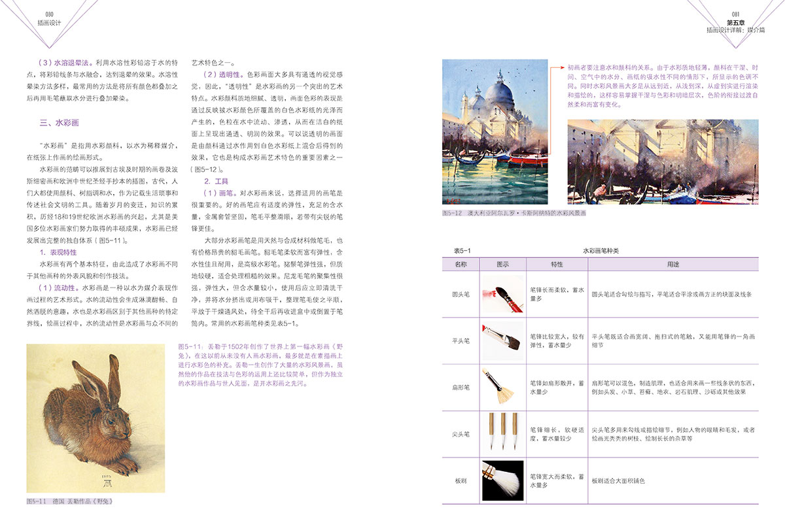The width and height of the screenshot is (785, 532).
Task: Click the three pointed brushes image (尖头笔)
Action: (x=502, y=433)
